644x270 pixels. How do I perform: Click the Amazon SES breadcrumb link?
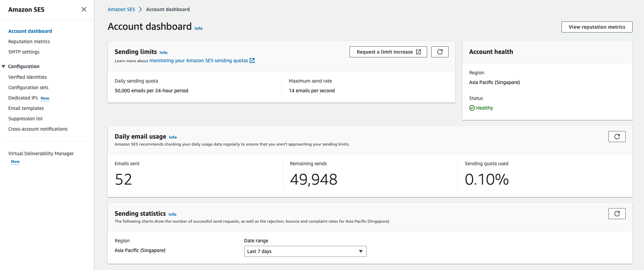click(121, 9)
